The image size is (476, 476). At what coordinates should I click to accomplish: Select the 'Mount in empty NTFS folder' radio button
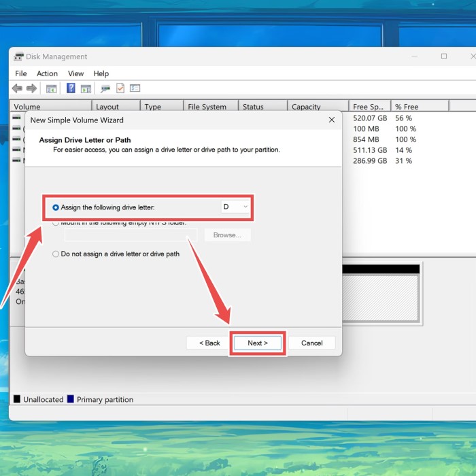click(x=55, y=223)
